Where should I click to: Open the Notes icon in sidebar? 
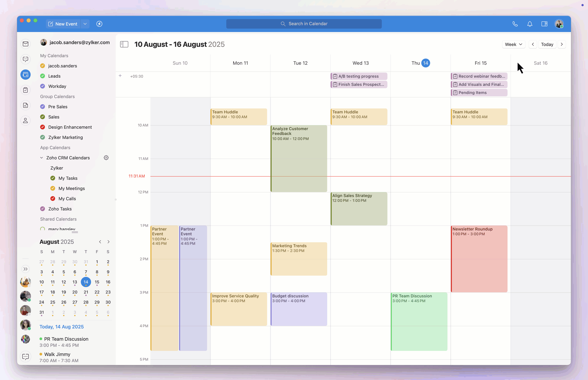26,105
